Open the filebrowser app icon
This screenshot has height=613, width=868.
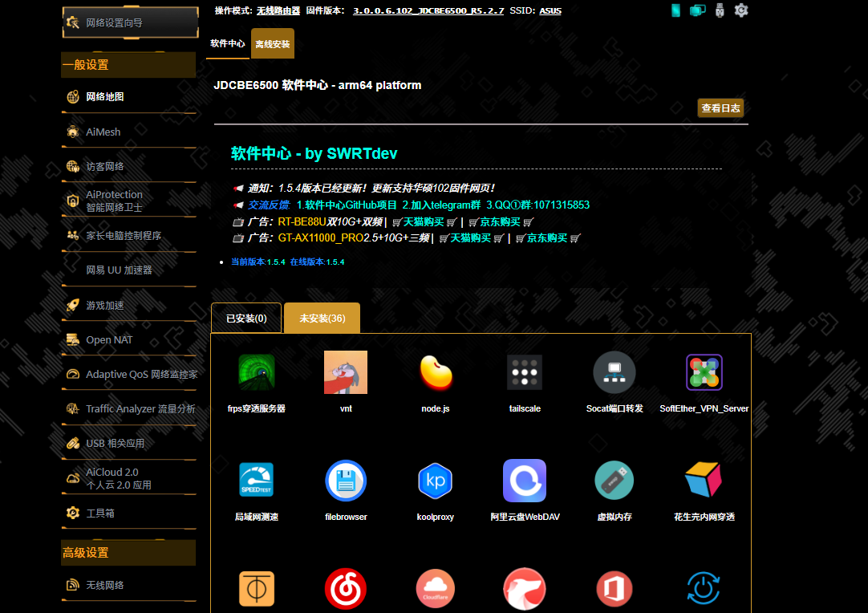pyautogui.click(x=346, y=480)
